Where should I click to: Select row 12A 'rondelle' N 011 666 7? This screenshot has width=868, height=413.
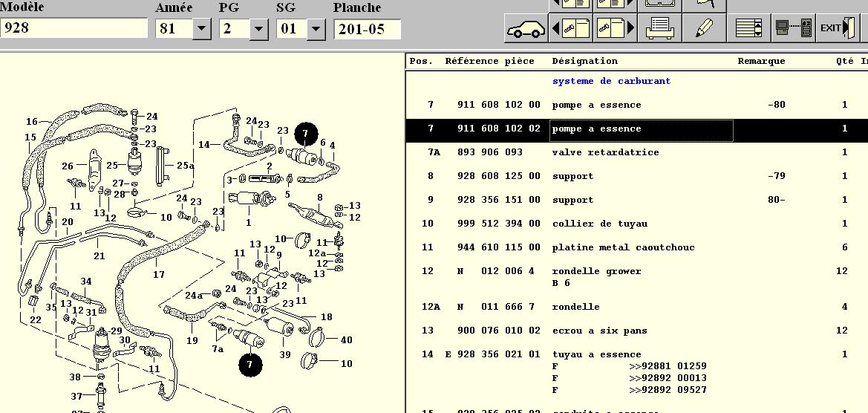point(636,307)
